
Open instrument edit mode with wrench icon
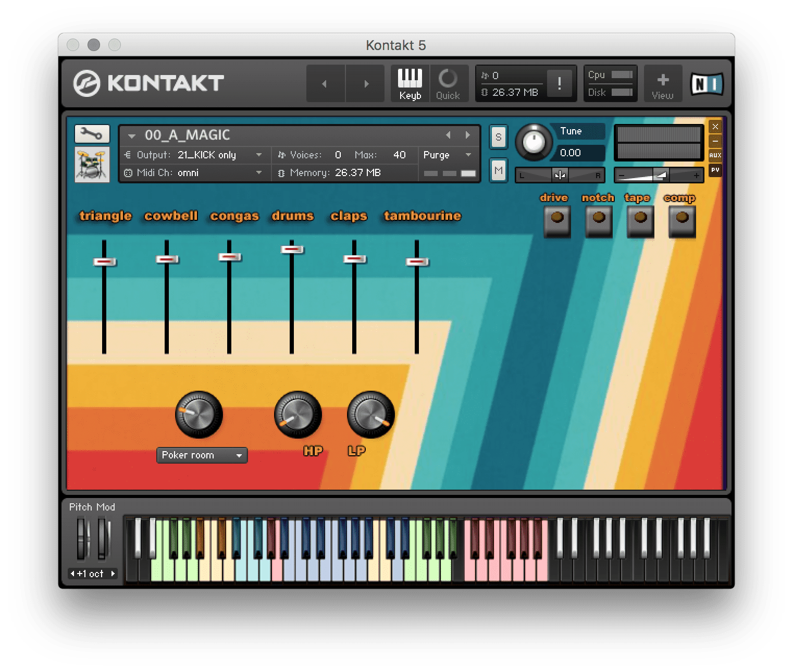tap(92, 134)
